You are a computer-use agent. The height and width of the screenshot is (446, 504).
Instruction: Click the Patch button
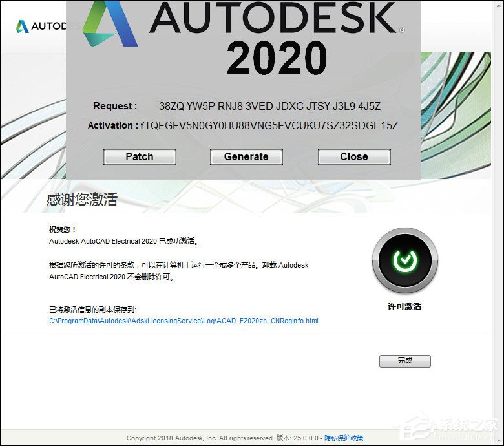(140, 157)
